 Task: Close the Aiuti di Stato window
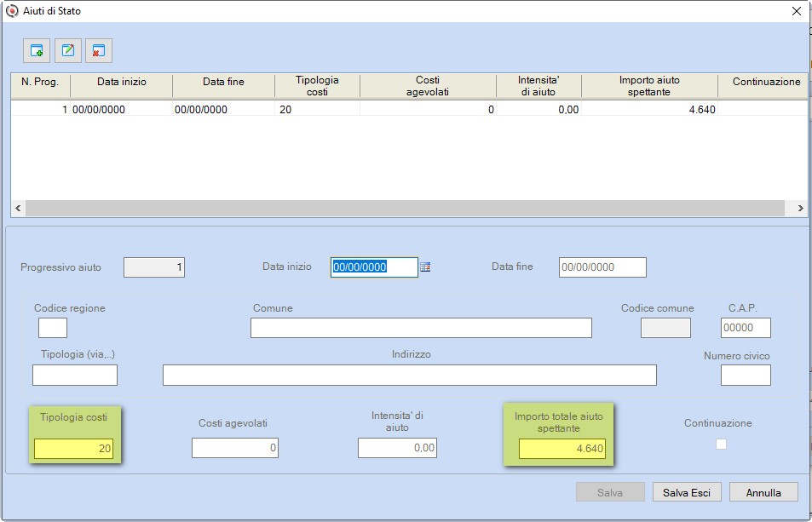click(x=797, y=11)
